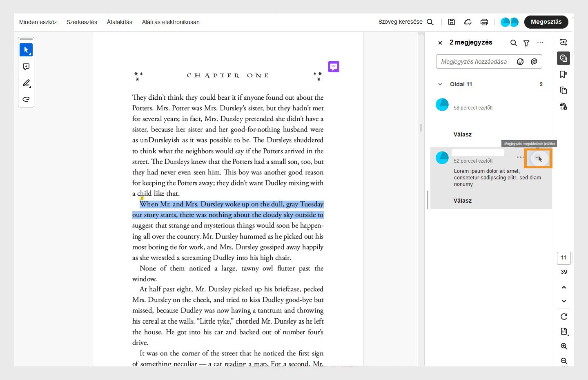Go to the next page
The height and width of the screenshot is (380, 588).
tap(564, 301)
